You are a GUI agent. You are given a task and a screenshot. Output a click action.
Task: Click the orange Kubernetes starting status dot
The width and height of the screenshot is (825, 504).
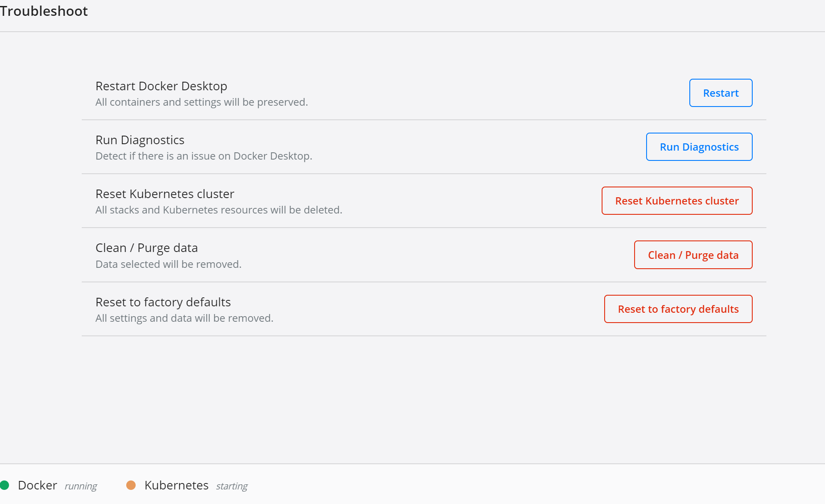[x=131, y=485]
